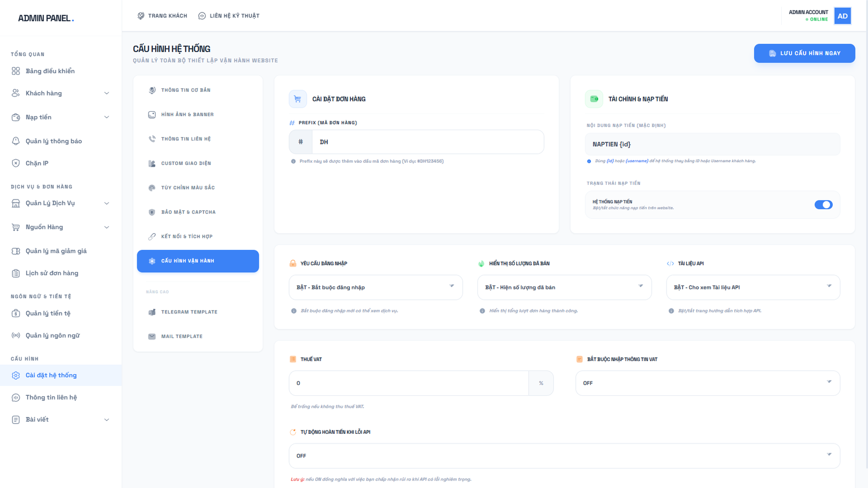Open the Bảo mật & Captcha tab
This screenshot has height=488, width=868.
[188, 212]
